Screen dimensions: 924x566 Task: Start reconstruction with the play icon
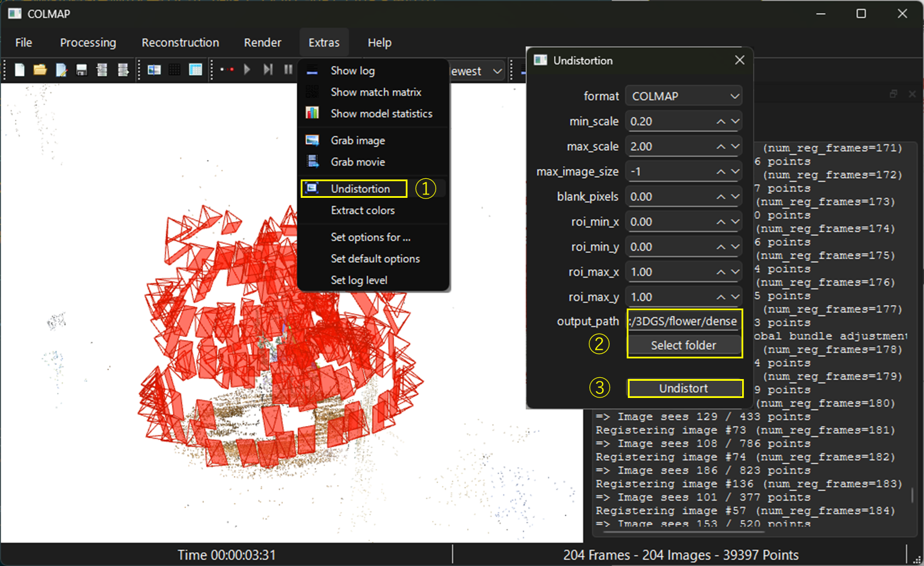247,70
